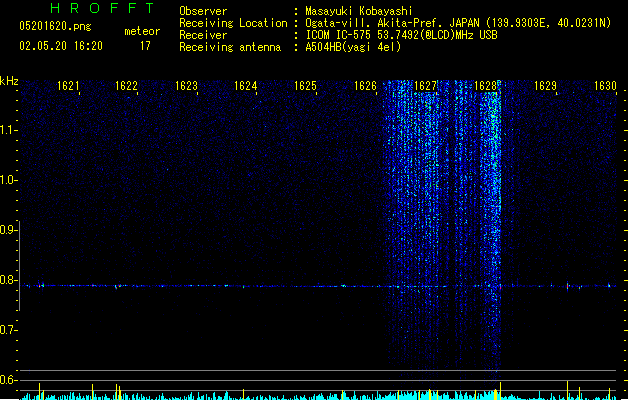629x400 pixels.
Task: Click the 1628 time tick label
Action: tap(485, 86)
